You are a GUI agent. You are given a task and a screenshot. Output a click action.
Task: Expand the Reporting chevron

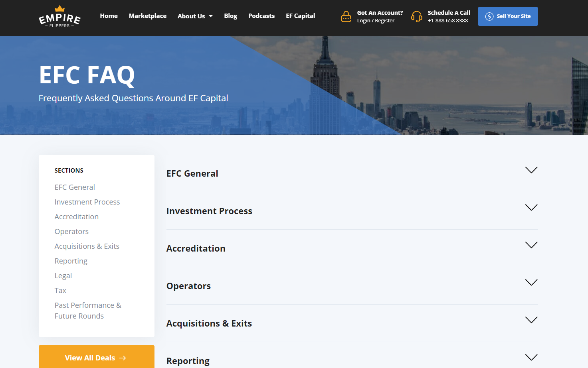click(531, 357)
